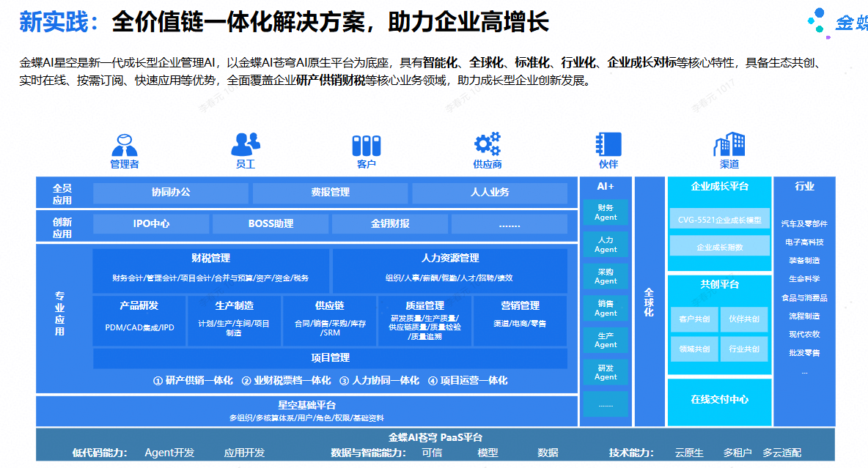868x468 pixels.
Task: Click ③ 人力协同一体化 text
Action: (379, 381)
